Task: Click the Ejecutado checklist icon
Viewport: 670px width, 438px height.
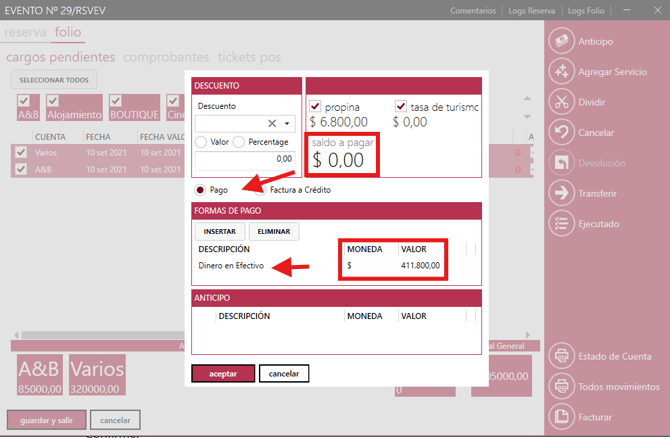Action: pyautogui.click(x=561, y=224)
